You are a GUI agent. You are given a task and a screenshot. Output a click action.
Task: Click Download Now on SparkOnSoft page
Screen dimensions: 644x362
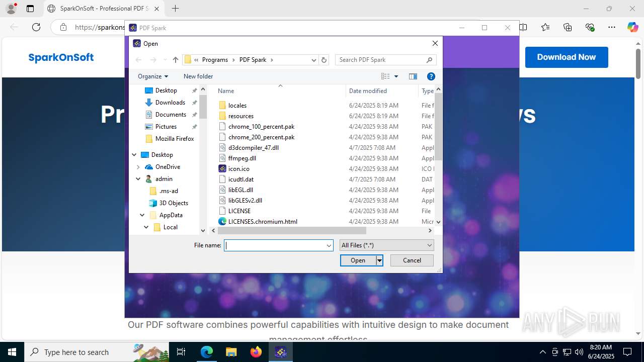pyautogui.click(x=567, y=57)
